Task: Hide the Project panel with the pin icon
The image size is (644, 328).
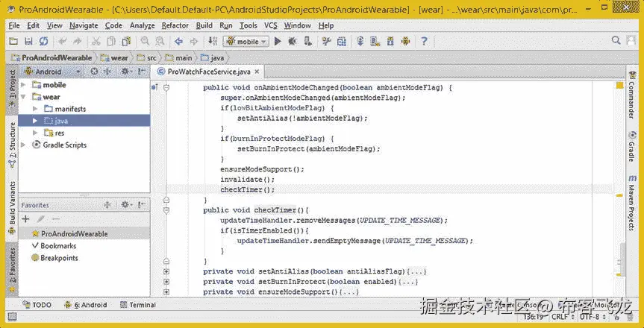Action: pyautogui.click(x=142, y=72)
